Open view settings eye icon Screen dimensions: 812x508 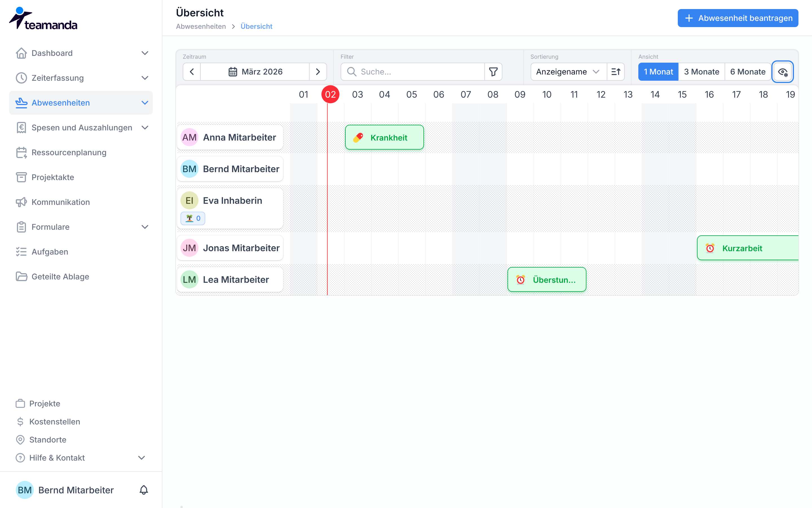pos(782,72)
